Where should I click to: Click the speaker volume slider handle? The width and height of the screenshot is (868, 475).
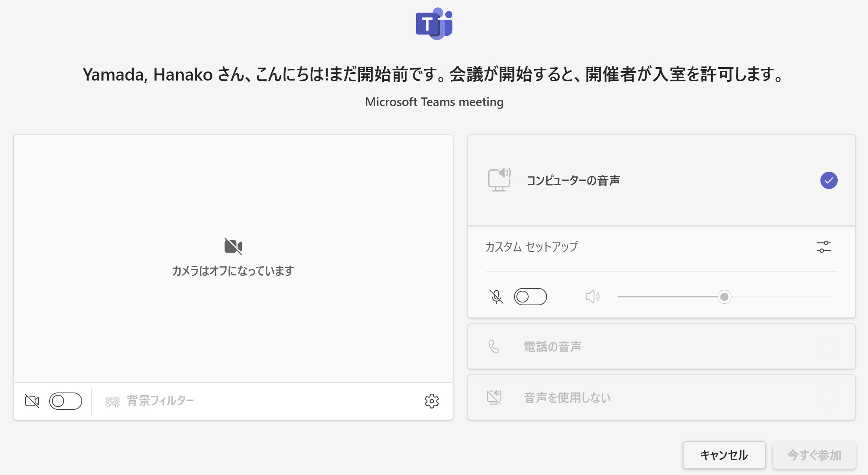[724, 297]
